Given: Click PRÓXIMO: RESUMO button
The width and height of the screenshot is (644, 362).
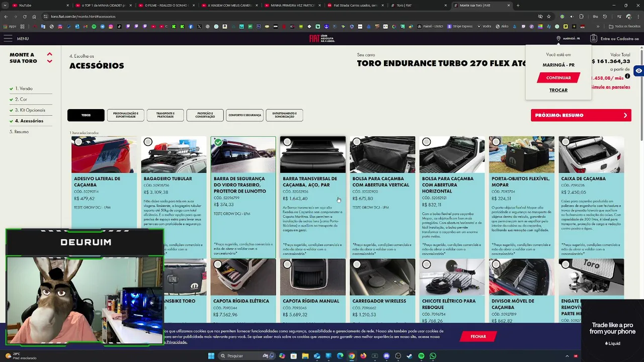Looking at the screenshot, I should pos(581,115).
